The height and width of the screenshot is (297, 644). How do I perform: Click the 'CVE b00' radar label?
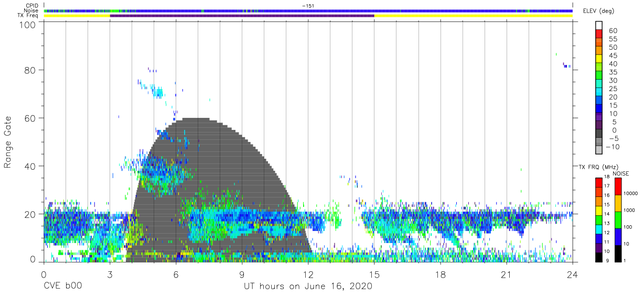click(x=63, y=287)
